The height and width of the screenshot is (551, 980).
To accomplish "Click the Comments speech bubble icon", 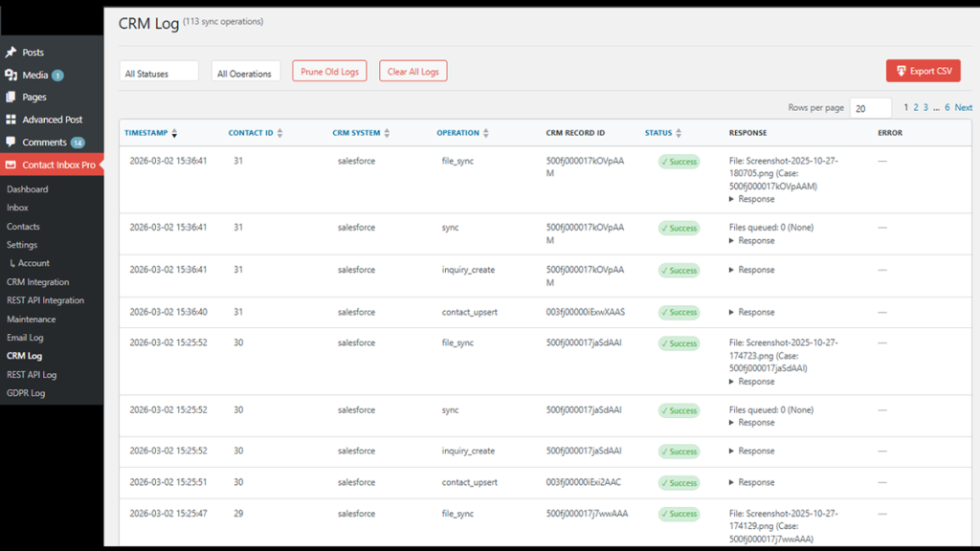I will 11,142.
